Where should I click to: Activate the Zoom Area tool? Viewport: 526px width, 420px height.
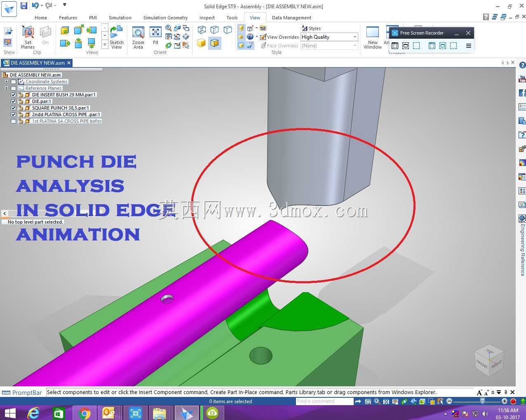tap(138, 37)
